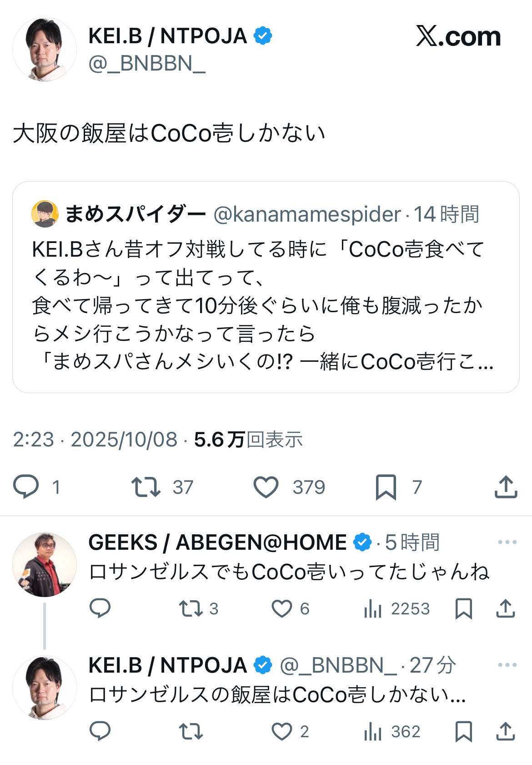The image size is (532, 765).
Task: Bookmark the main post
Action: pyautogui.click(x=386, y=487)
